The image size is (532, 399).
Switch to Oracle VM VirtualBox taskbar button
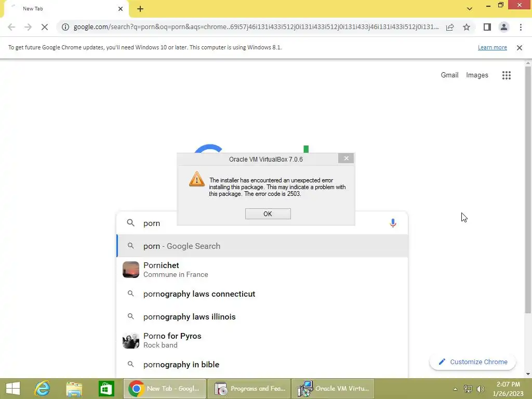[333, 389]
